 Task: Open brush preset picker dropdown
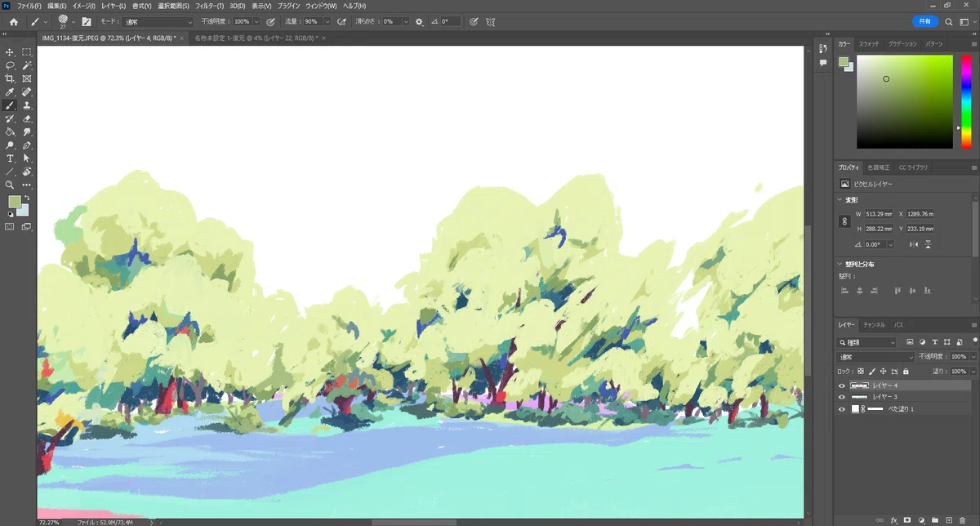(x=73, y=22)
